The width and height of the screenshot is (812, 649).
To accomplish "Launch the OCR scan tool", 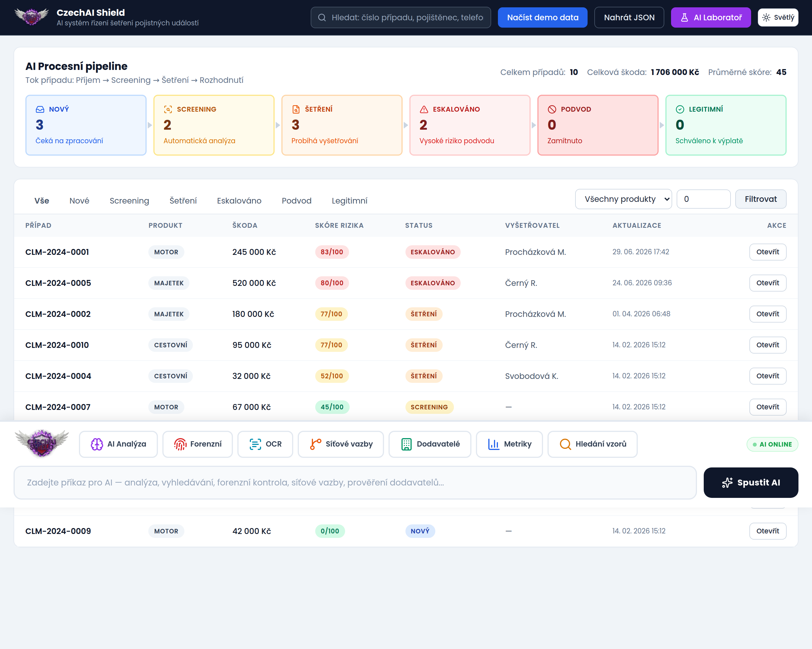I will coord(265,444).
